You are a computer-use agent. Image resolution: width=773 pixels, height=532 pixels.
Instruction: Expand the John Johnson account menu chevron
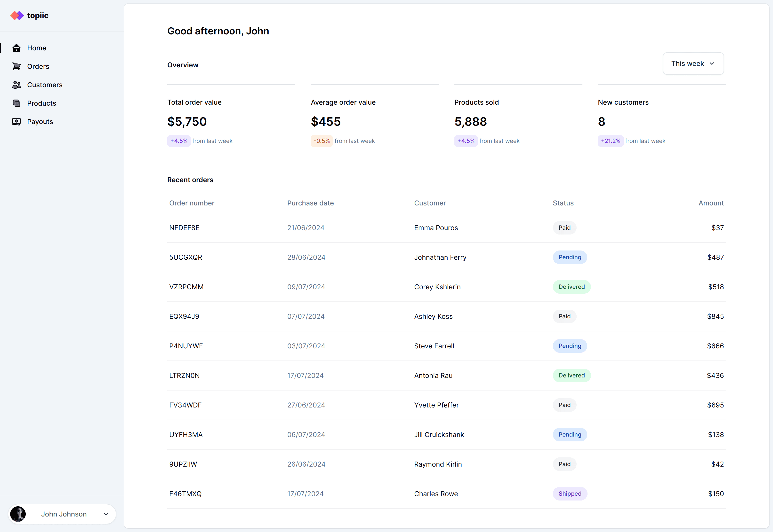(x=106, y=514)
